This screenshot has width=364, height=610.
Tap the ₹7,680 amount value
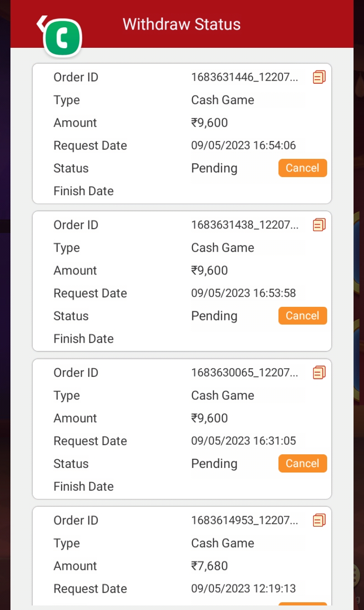(209, 566)
